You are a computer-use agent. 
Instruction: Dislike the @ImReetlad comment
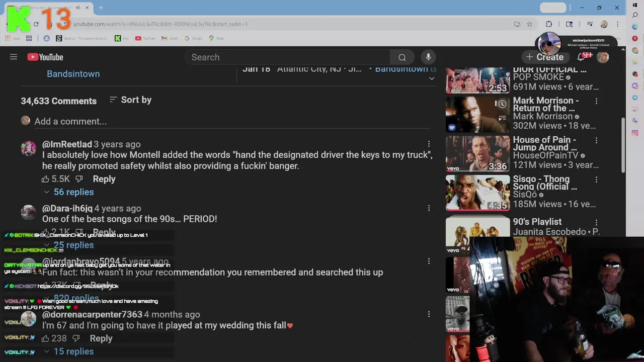click(79, 179)
